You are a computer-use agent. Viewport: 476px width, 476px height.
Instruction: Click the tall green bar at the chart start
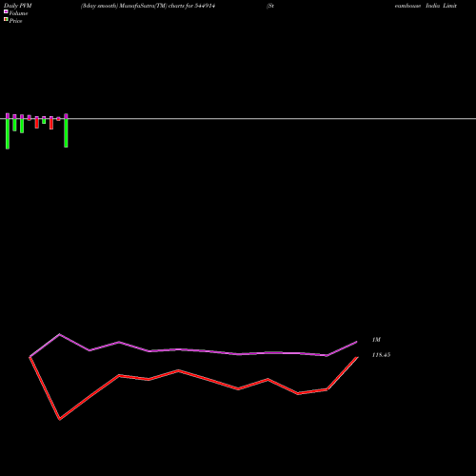[x=8, y=133]
